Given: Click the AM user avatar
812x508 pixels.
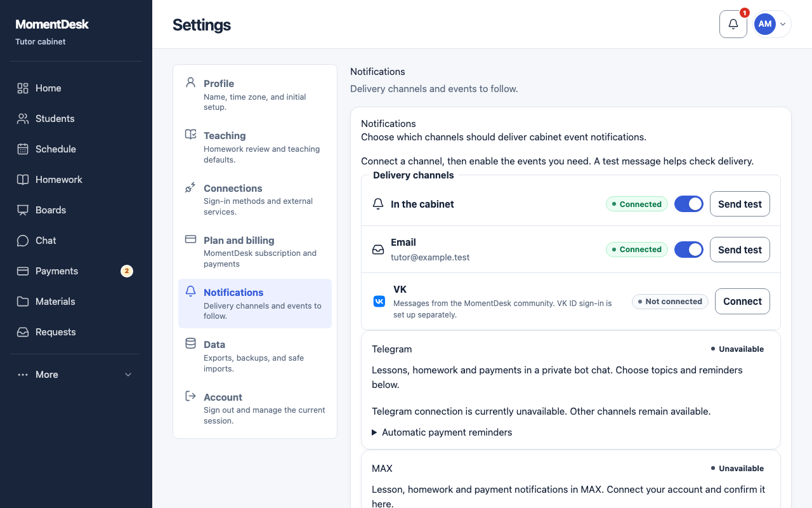Looking at the screenshot, I should click(765, 24).
